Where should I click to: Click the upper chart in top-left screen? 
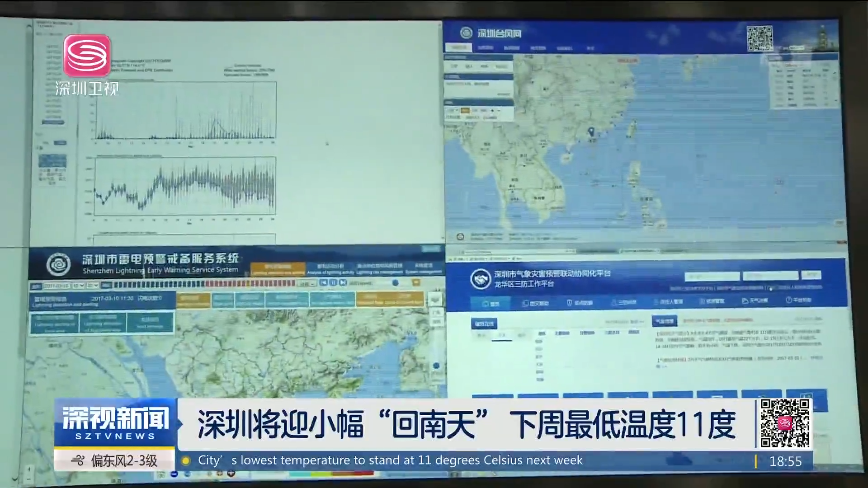pos(185,111)
